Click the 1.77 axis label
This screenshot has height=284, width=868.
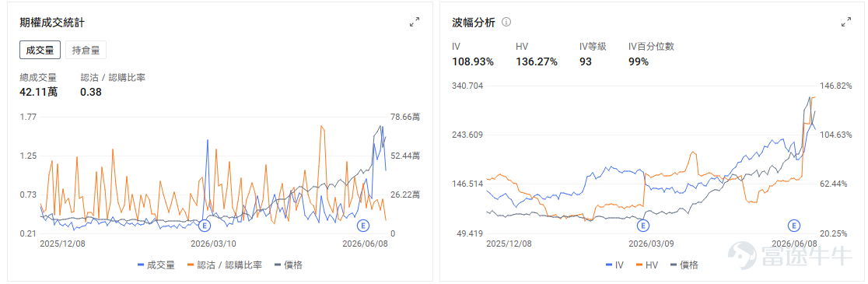tap(28, 117)
